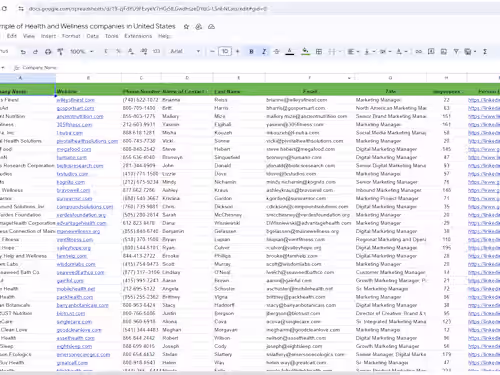The image size is (500, 375).
Task: Decrease decimal places
Action: 131,51
